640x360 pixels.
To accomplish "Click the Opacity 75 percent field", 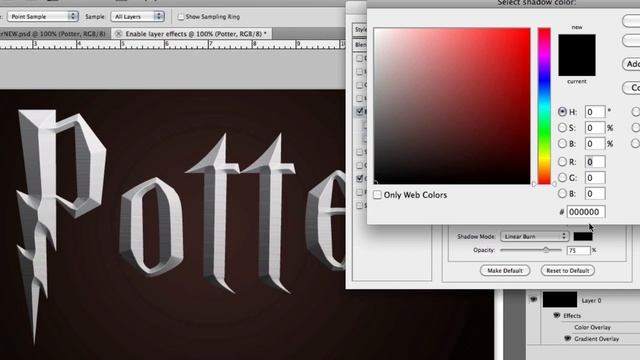I will 578,250.
